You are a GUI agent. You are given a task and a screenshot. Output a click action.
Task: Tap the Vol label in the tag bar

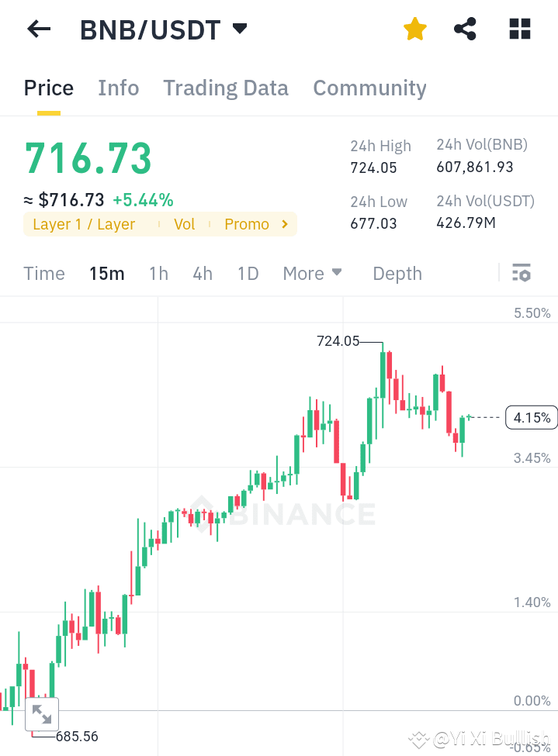click(184, 224)
